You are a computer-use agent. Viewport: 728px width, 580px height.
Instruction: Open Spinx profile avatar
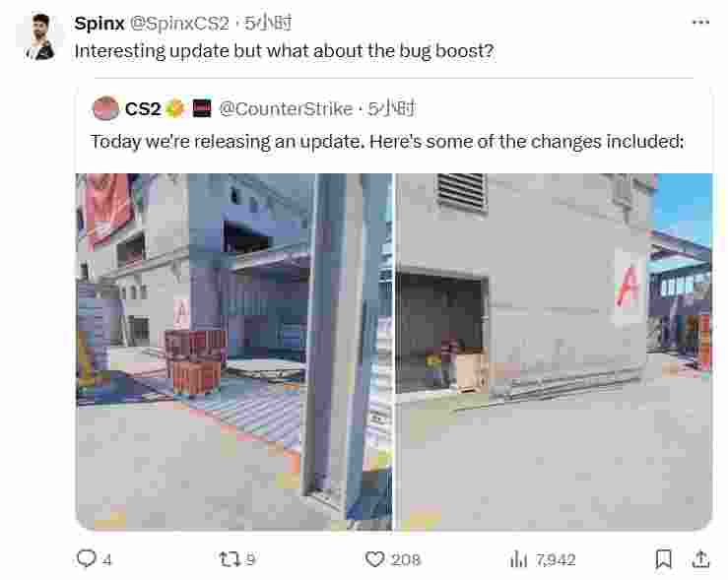[40, 36]
